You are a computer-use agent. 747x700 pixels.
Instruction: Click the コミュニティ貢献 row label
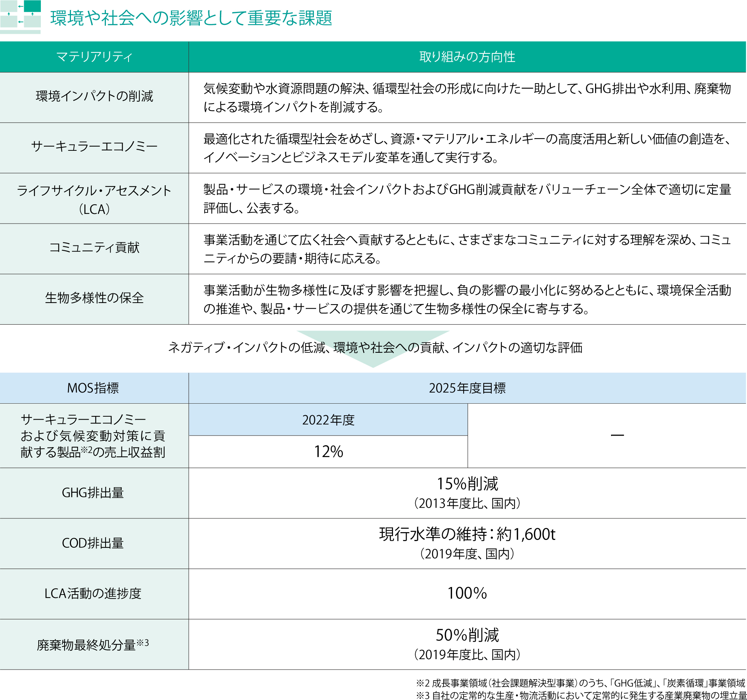[94, 248]
